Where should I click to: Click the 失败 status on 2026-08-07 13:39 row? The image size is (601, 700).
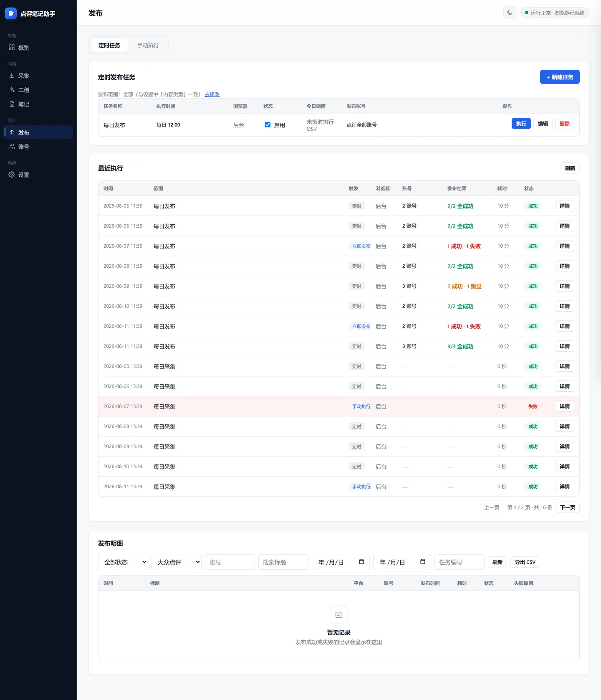(533, 406)
